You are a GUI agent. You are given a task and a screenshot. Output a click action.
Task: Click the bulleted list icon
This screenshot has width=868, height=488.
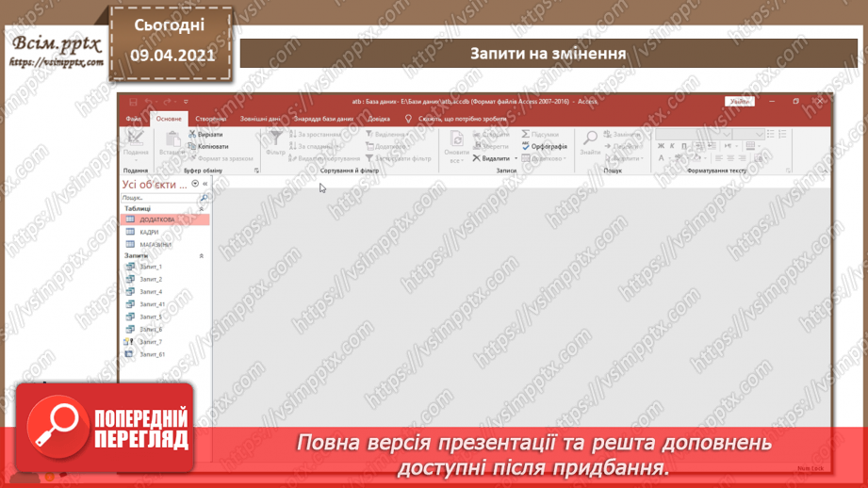point(771,135)
